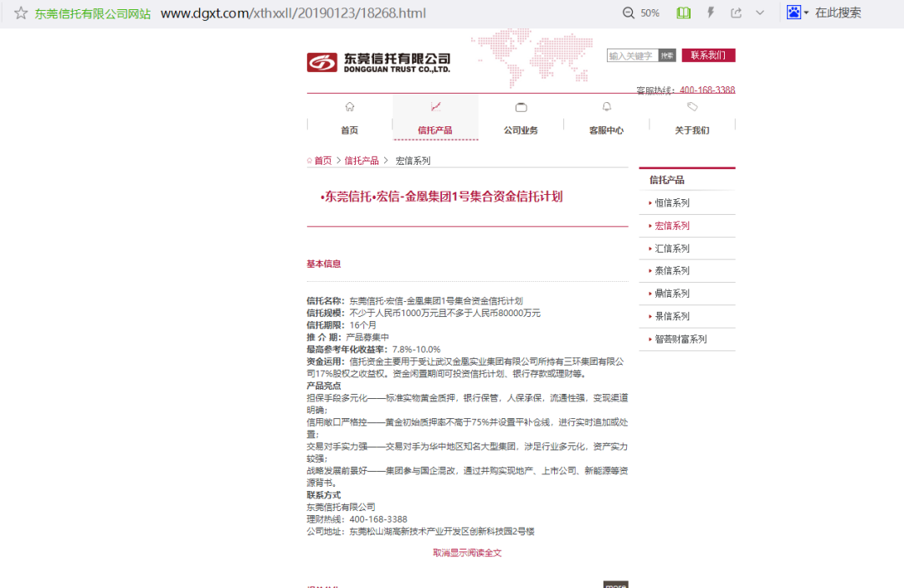This screenshot has height=588, width=904.
Task: Open the 客服中心 navigation menu item
Action: click(607, 130)
